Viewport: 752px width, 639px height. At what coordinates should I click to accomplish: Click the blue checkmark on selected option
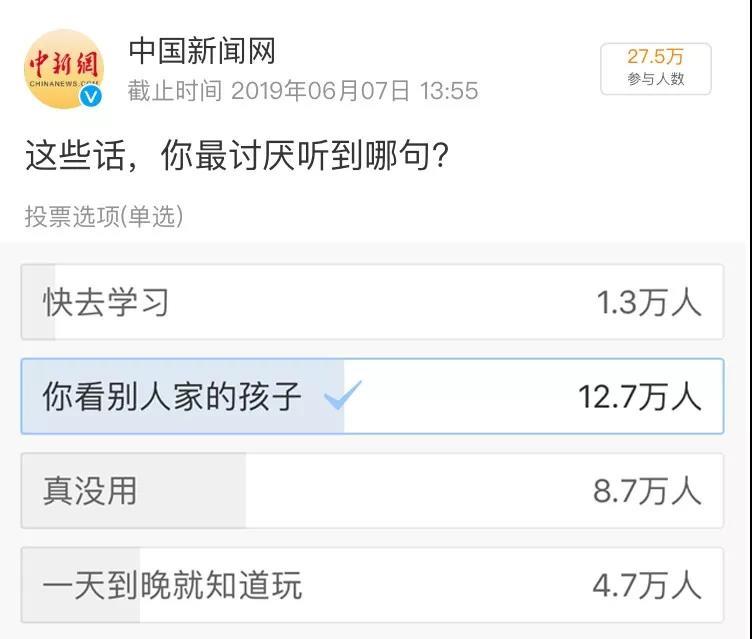pyautogui.click(x=342, y=395)
